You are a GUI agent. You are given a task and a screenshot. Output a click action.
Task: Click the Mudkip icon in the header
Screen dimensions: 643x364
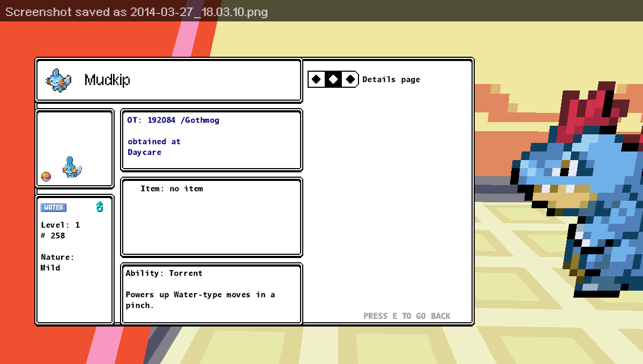(x=58, y=80)
